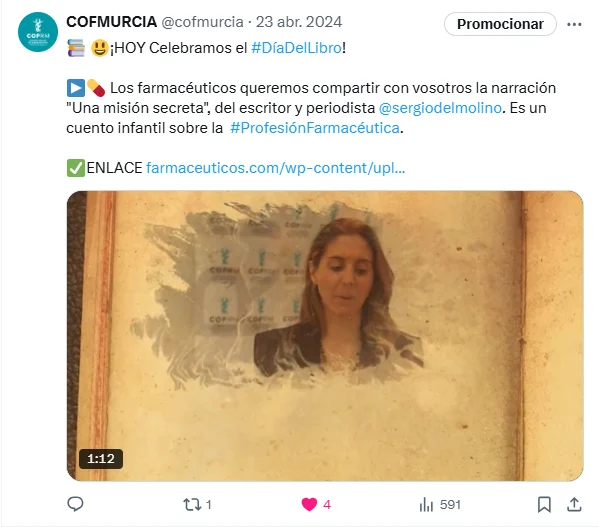Click the COFMURCIA display name
Viewport: 599px width, 527px height.
(x=112, y=22)
